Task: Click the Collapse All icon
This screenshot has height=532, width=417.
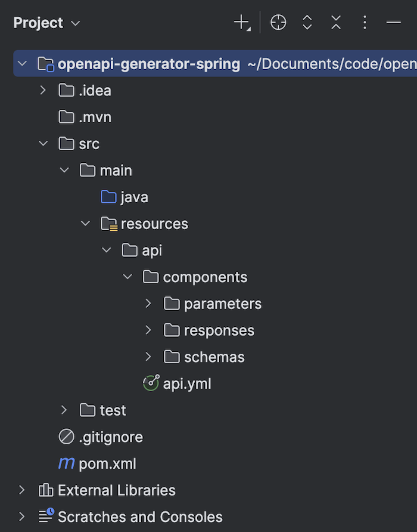Action: [336, 23]
